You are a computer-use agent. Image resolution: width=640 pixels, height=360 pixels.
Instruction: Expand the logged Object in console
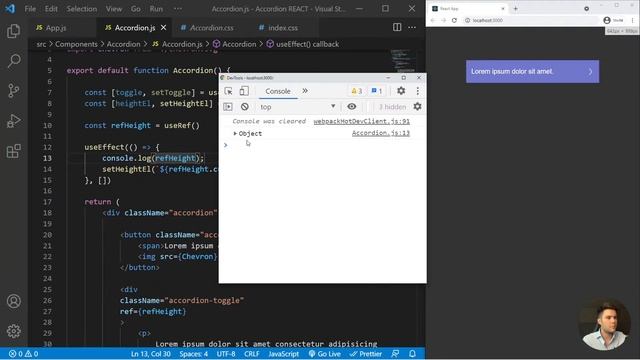click(x=235, y=133)
